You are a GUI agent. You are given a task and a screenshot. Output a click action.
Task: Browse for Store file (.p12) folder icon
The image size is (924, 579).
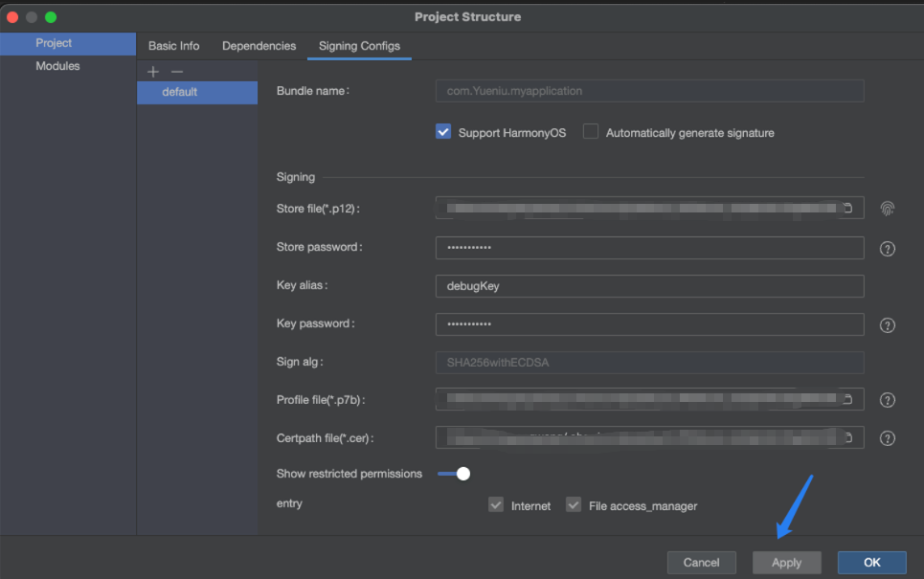point(848,208)
